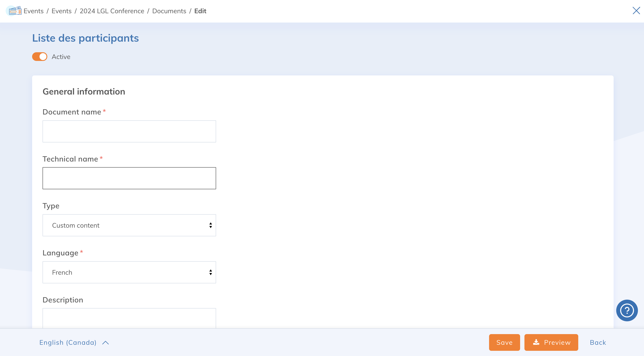
Task: Focus the Document name field
Action: [x=129, y=131]
